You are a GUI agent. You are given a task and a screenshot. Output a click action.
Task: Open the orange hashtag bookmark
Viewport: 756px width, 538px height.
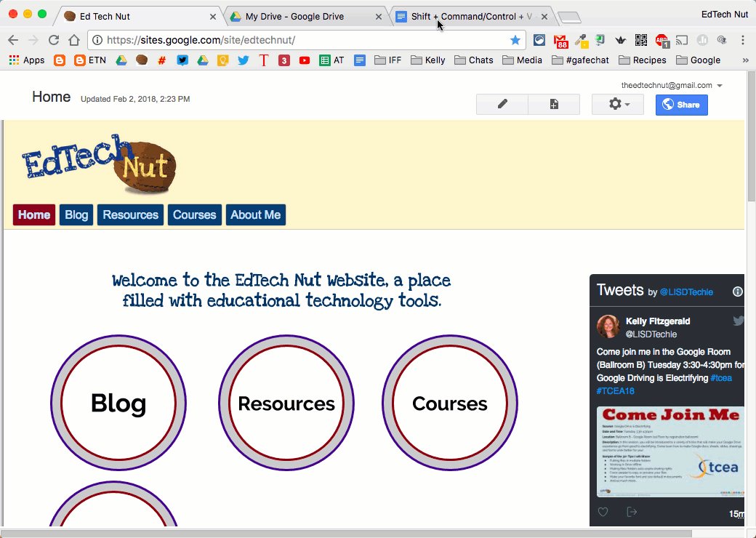[x=161, y=60]
